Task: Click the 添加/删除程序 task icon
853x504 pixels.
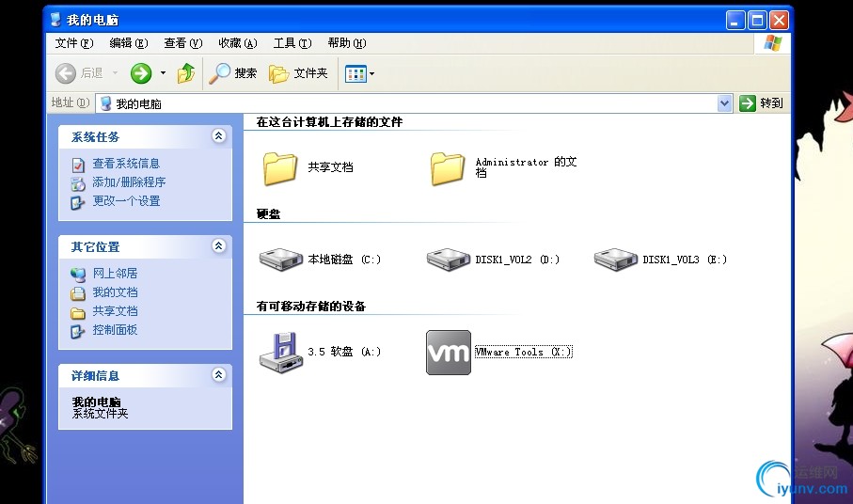Action: [78, 183]
